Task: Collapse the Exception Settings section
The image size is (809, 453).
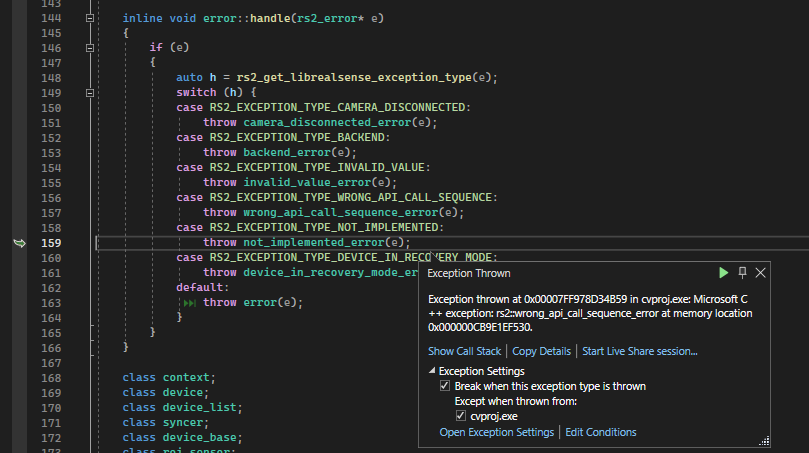Action: [x=432, y=371]
